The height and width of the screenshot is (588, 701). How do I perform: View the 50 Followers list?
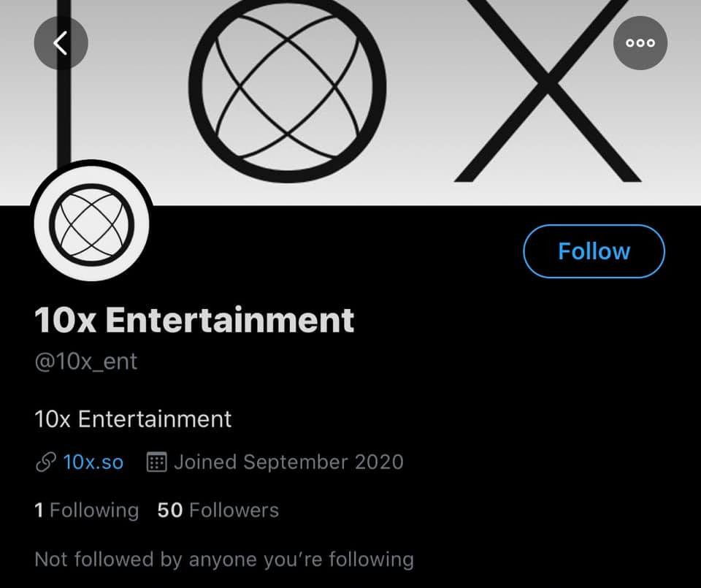pos(218,510)
